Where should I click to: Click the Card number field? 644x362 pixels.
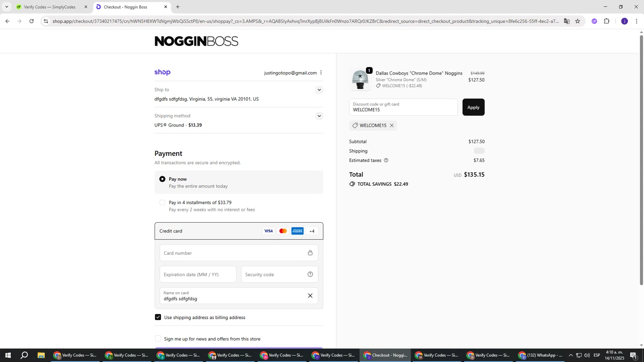pyautogui.click(x=239, y=253)
